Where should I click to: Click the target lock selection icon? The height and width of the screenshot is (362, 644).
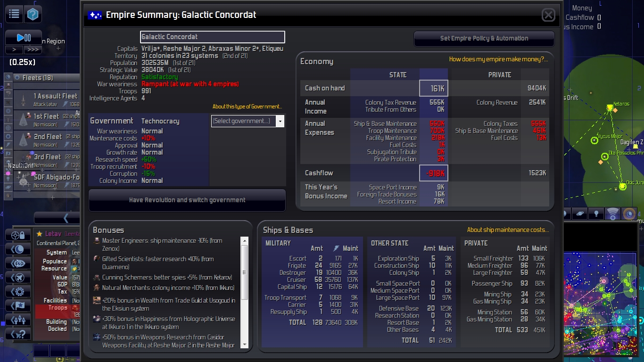[18, 235]
